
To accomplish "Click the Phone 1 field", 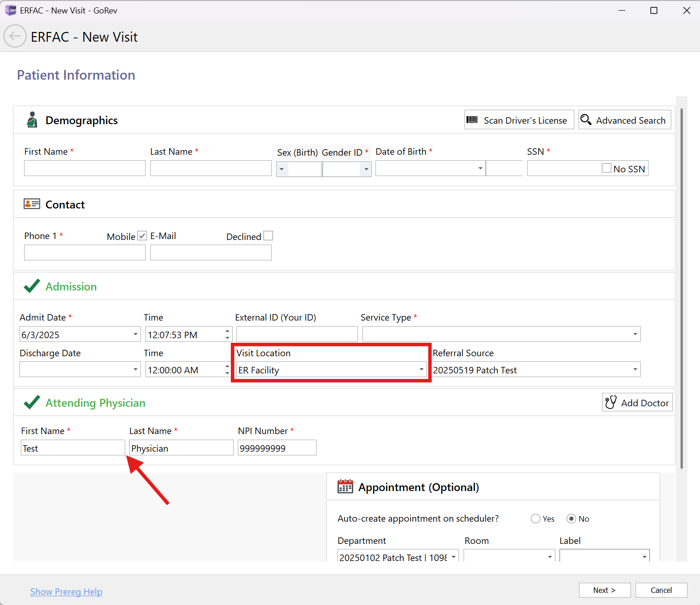I will [85, 252].
